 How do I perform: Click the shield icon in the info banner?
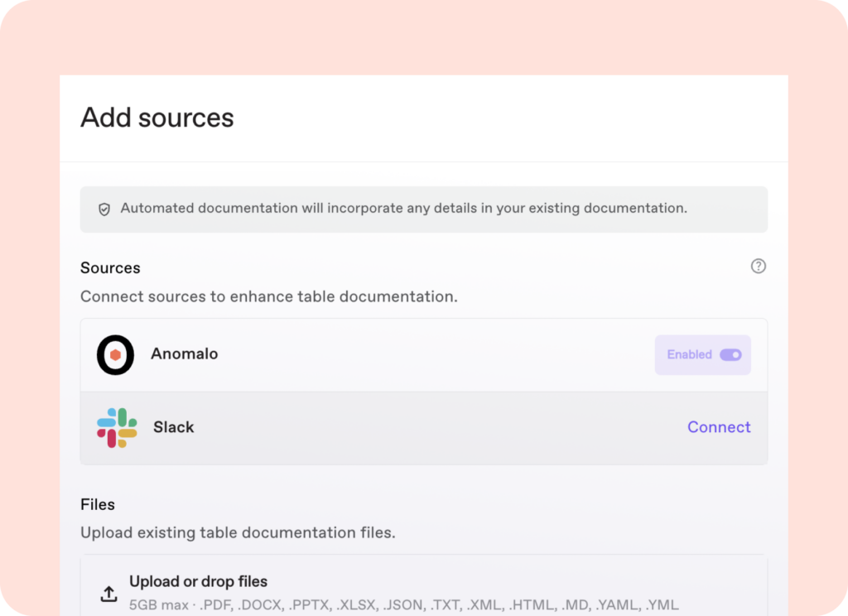pyautogui.click(x=104, y=209)
